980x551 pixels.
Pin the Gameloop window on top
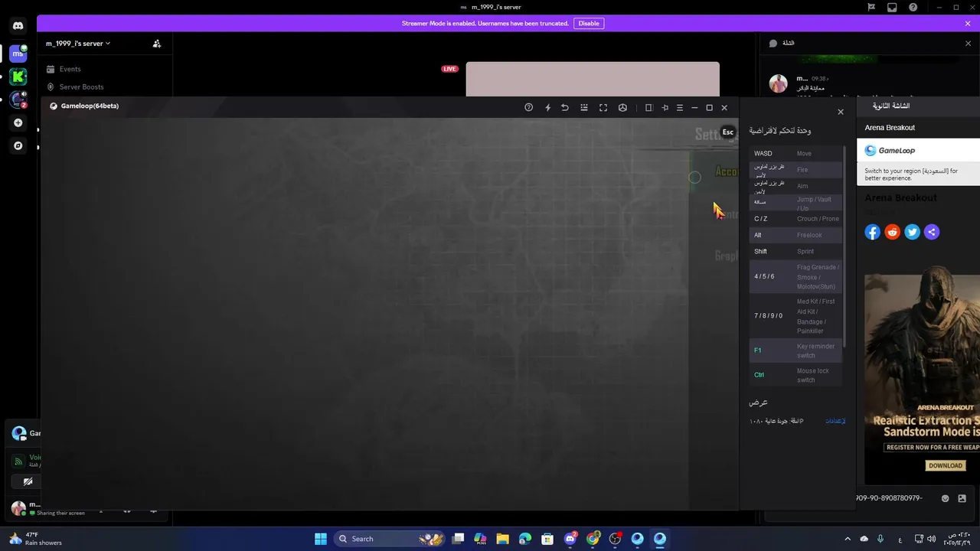point(665,107)
